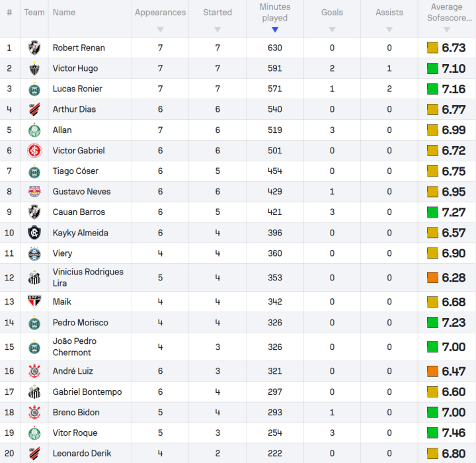
Task: Sort by Assists using the header arrow
Action: tap(389, 29)
